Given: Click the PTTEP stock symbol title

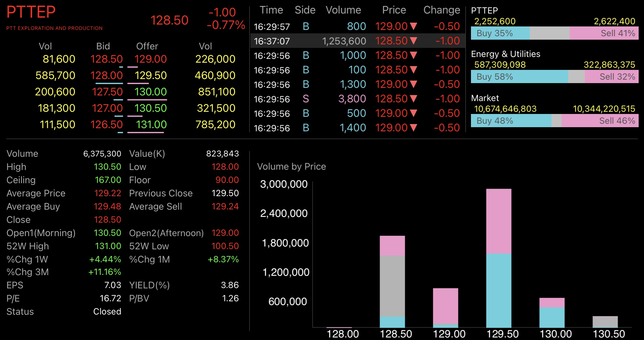Looking at the screenshot, I should click(x=31, y=12).
